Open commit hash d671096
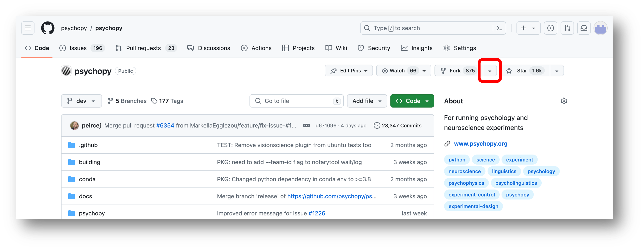Viewport: 644px width, 250px height. pyautogui.click(x=326, y=125)
